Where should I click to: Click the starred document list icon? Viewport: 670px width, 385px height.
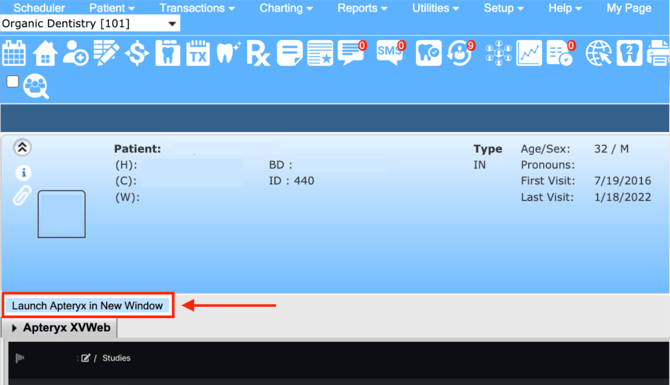click(320, 53)
